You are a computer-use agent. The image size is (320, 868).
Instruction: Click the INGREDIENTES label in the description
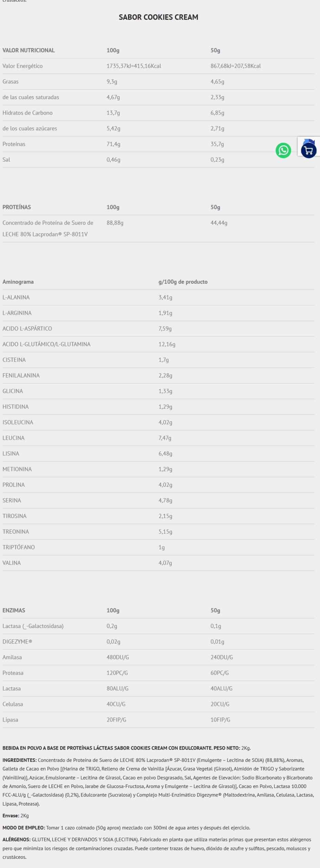click(x=19, y=760)
